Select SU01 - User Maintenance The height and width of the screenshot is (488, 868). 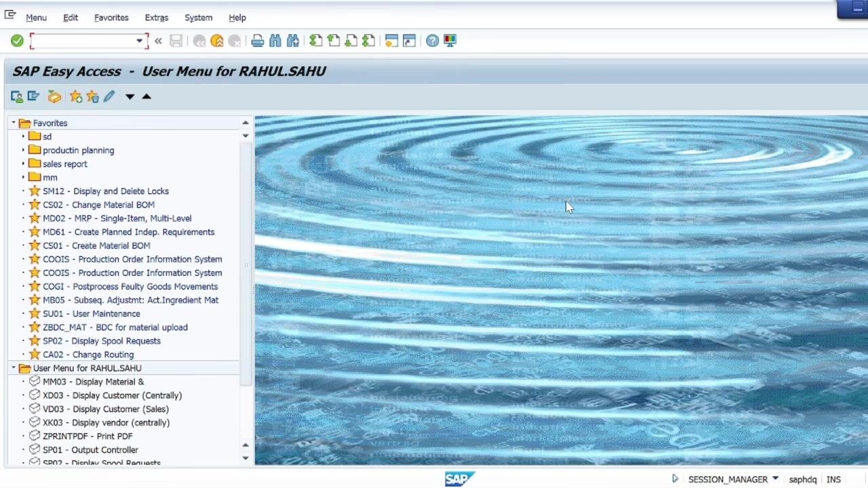91,314
